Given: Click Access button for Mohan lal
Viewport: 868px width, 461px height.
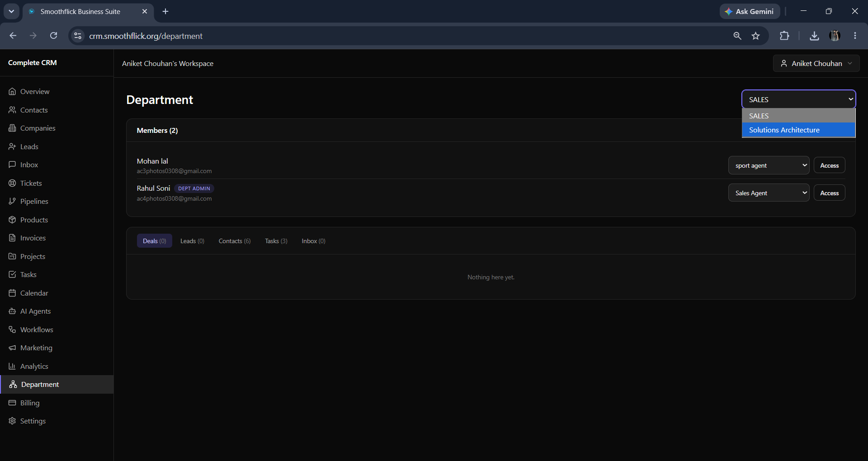Looking at the screenshot, I should 829,165.
